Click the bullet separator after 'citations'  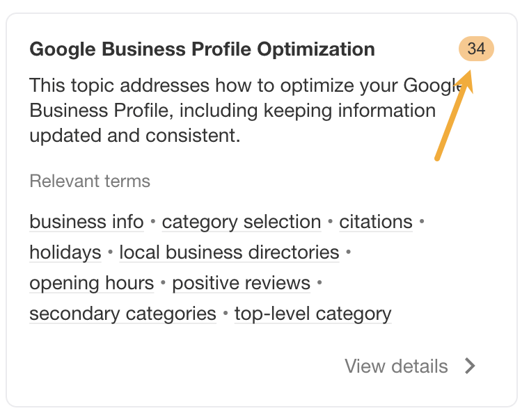click(421, 223)
